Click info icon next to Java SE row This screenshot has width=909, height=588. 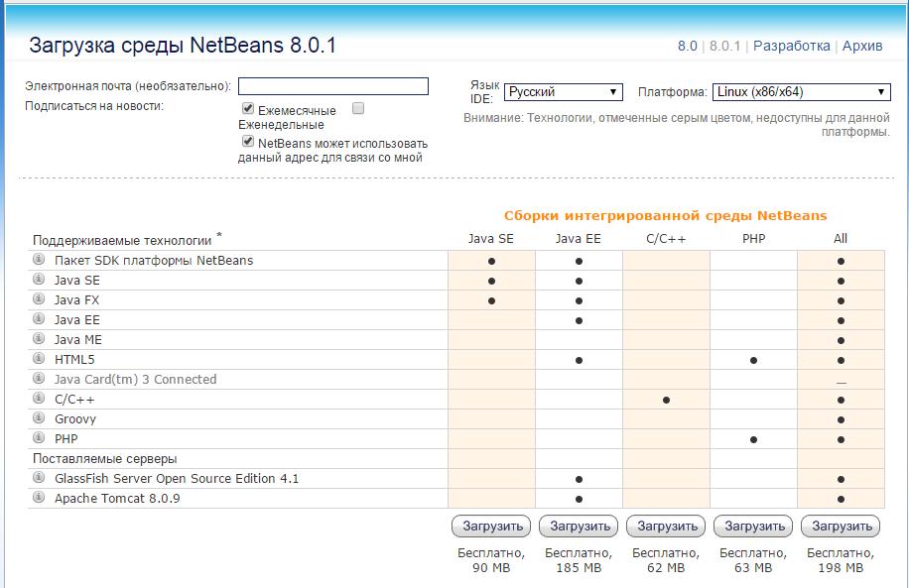point(39,279)
